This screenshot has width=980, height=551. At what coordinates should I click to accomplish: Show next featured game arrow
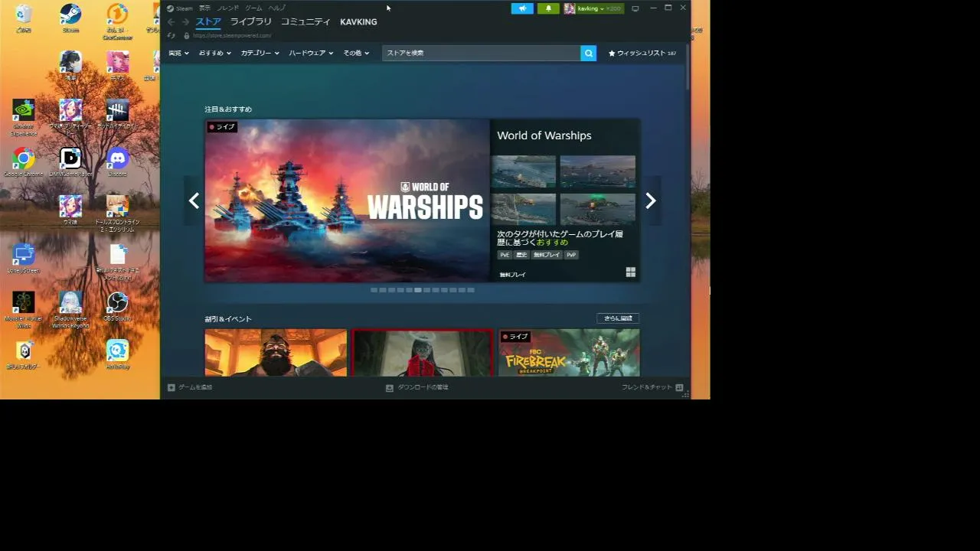[651, 201]
